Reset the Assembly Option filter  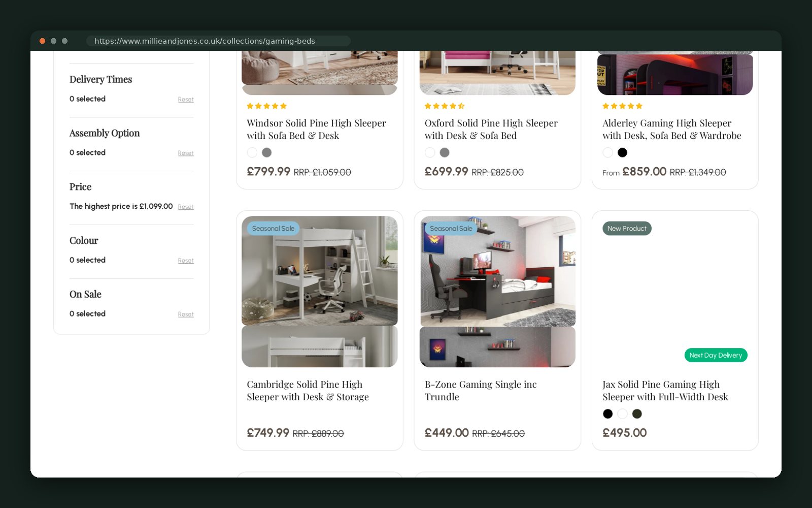(x=186, y=153)
